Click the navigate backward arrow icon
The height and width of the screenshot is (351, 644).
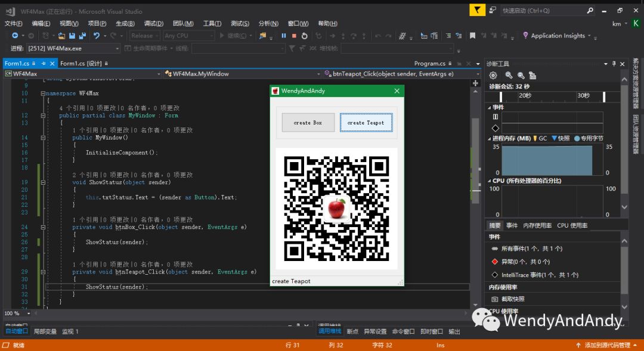[x=15, y=36]
